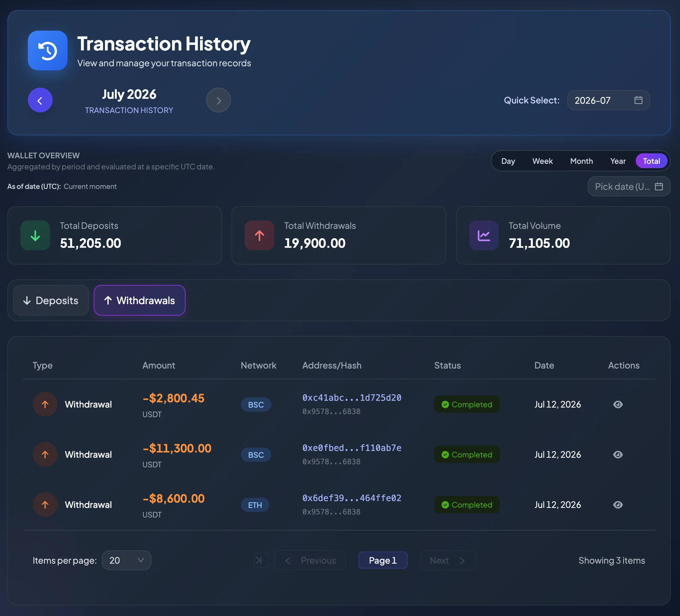View details eye icon for -$8,600.00 withdrawal
The image size is (680, 616).
click(618, 505)
